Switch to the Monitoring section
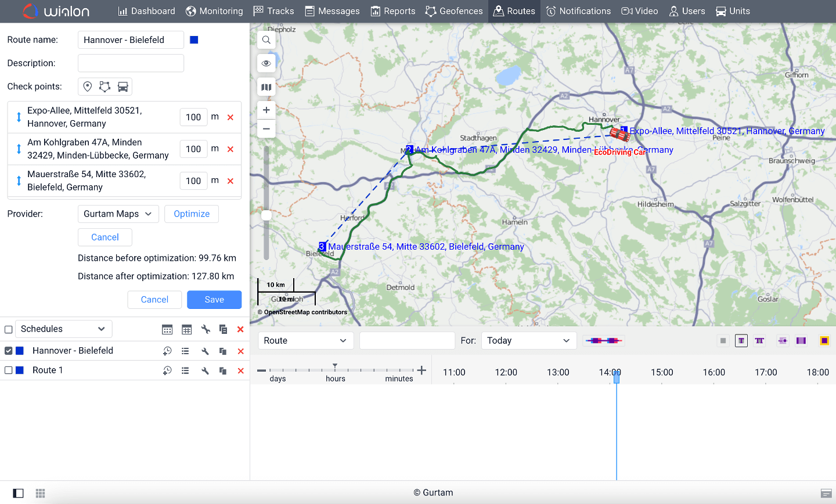Viewport: 836px width, 504px height. click(214, 11)
